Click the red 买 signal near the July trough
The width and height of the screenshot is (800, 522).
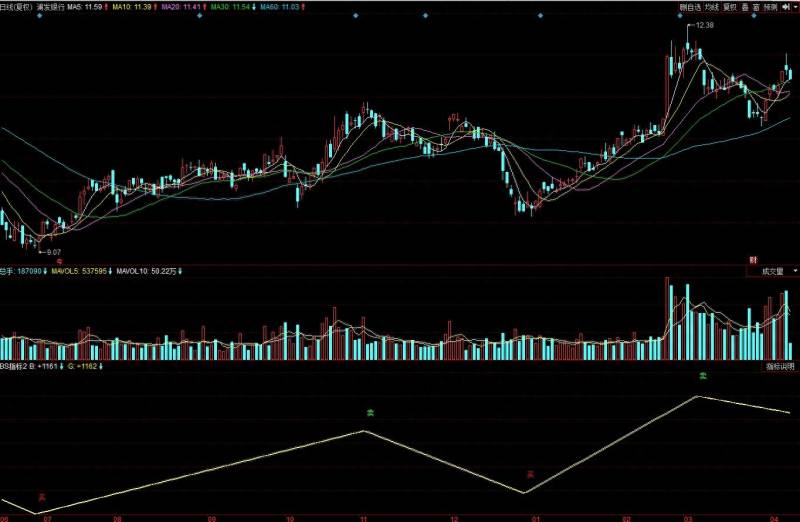click(x=42, y=497)
